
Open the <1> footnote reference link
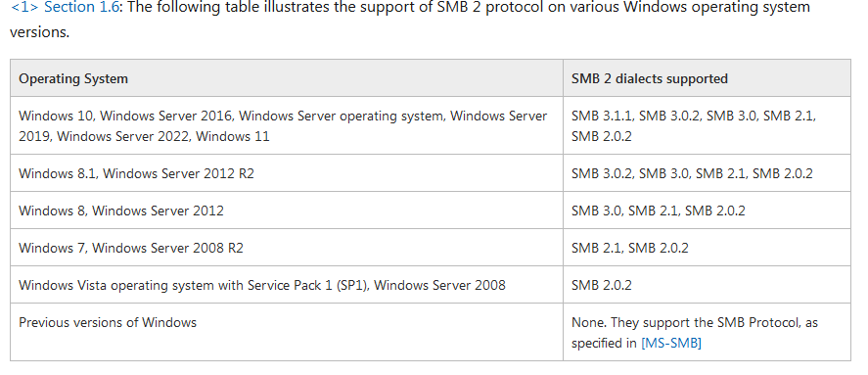(x=23, y=8)
